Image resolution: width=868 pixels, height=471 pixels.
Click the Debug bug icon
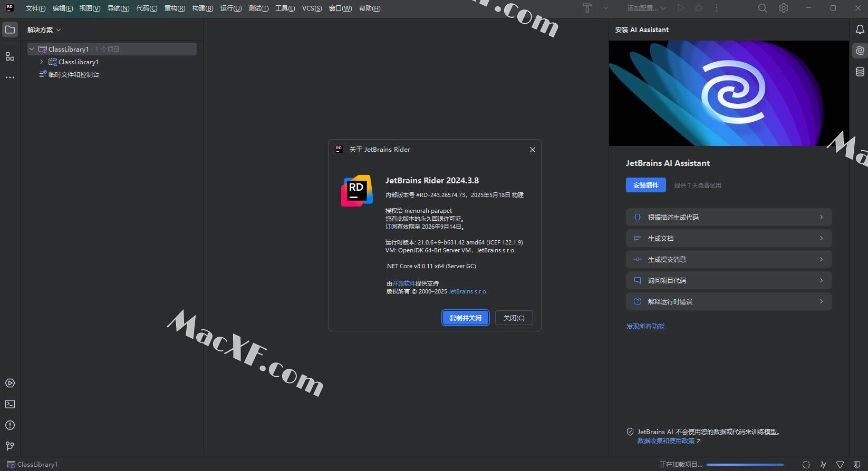(x=699, y=8)
